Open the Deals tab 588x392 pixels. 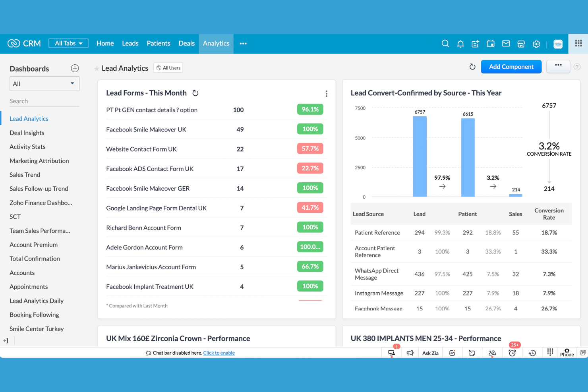point(186,43)
